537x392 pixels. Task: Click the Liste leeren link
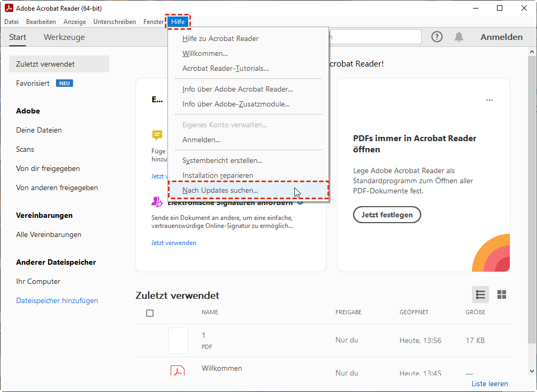pyautogui.click(x=490, y=384)
